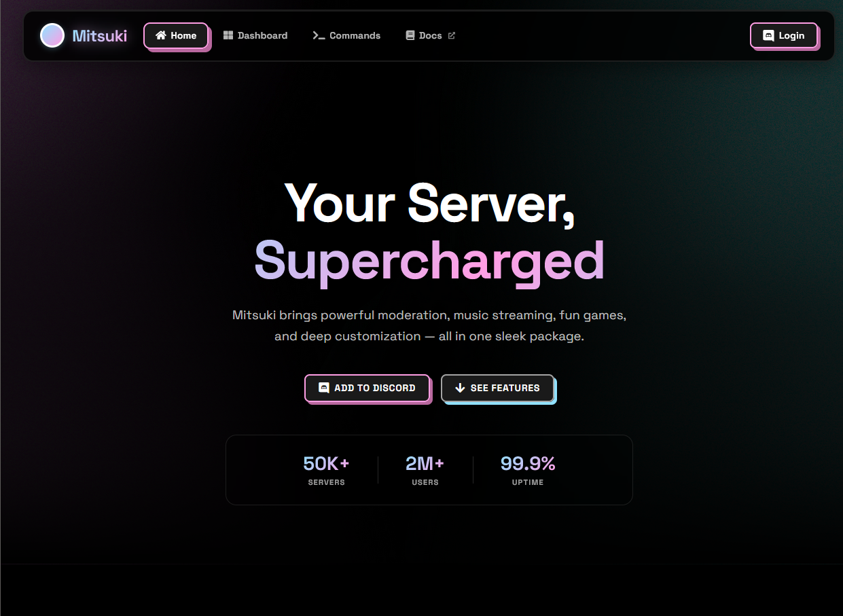
Task: Click the down arrow icon on See Features
Action: 460,388
